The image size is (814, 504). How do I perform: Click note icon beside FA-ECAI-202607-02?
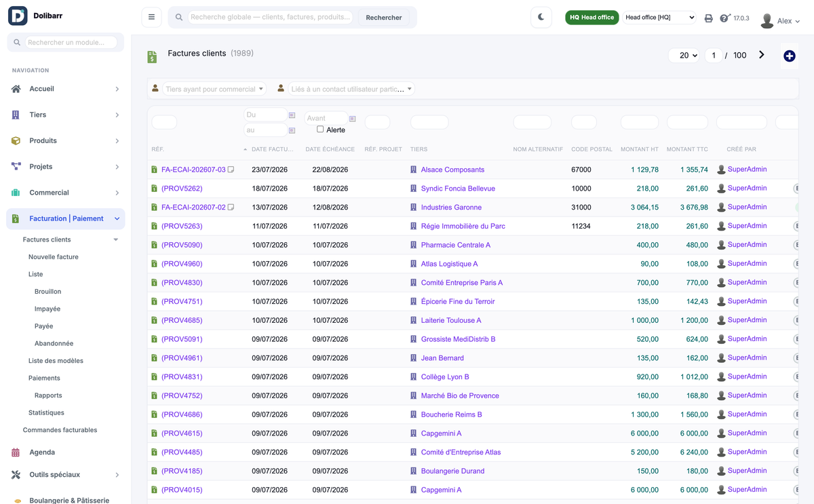(231, 208)
